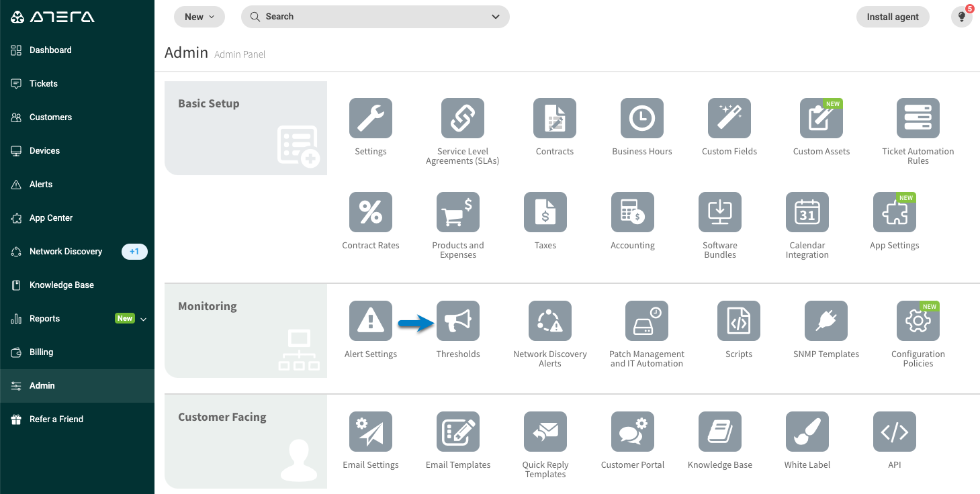The height and width of the screenshot is (494, 980).
Task: Click the "Admin Panel" subtitle text
Action: [240, 54]
